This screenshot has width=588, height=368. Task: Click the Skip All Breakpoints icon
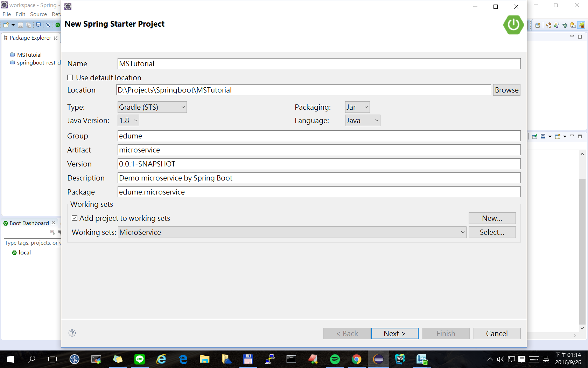[48, 25]
